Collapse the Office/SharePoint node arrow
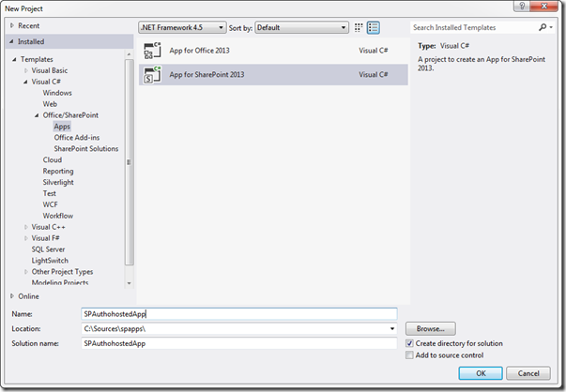Screen dimensions: 566x392 click(x=37, y=115)
